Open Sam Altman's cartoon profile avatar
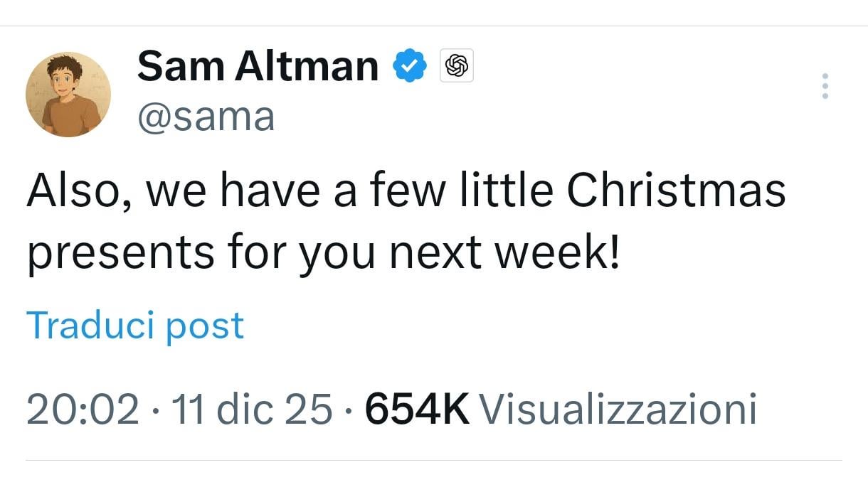This screenshot has width=868, height=492. (68, 95)
